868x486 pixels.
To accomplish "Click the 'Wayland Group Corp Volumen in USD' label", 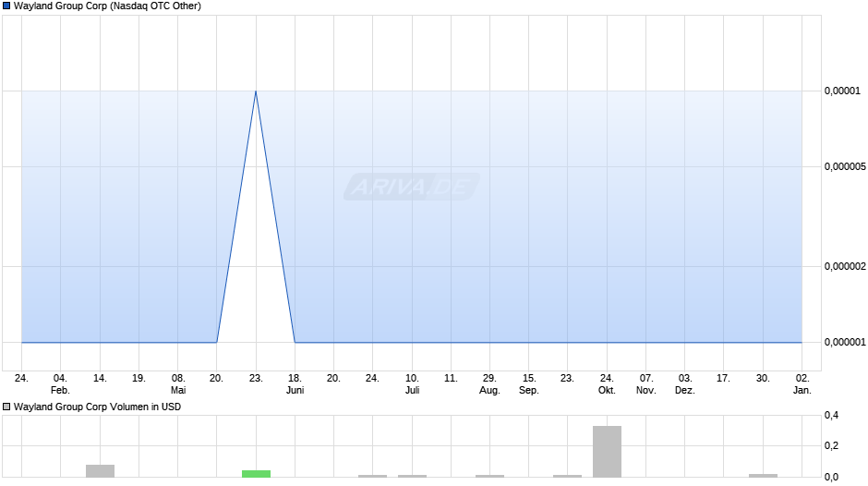I will [98, 407].
